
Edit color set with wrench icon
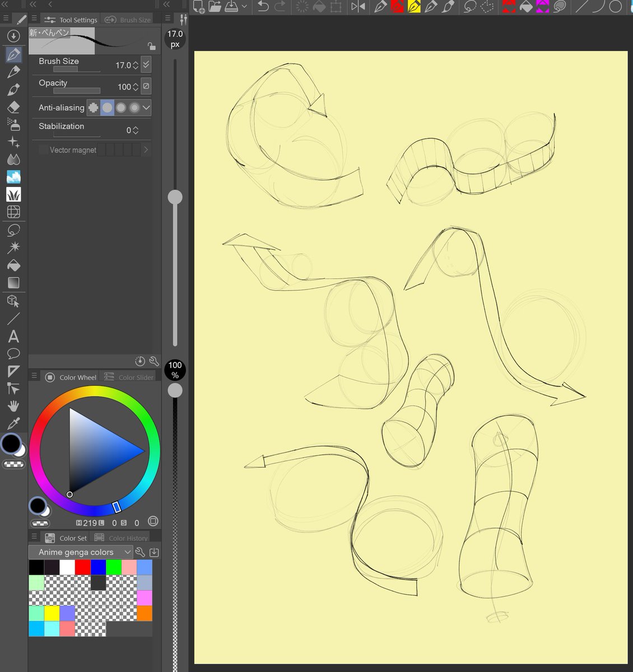(x=140, y=552)
